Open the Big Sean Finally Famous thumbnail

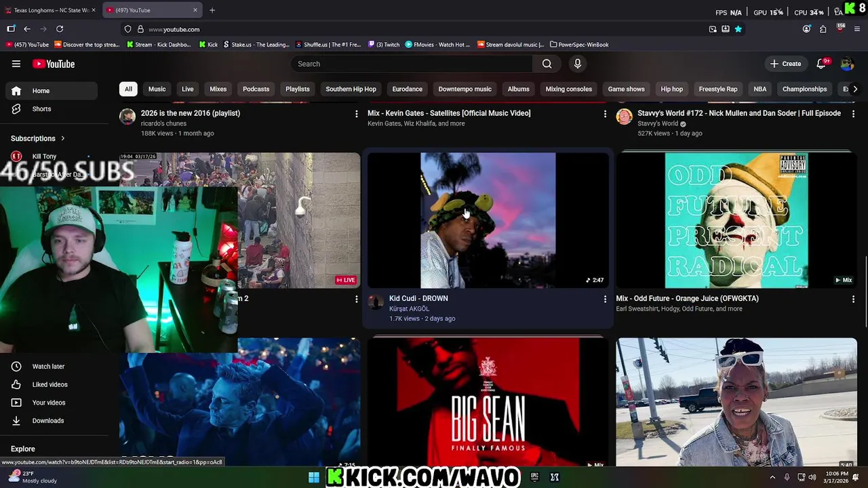pyautogui.click(x=488, y=403)
